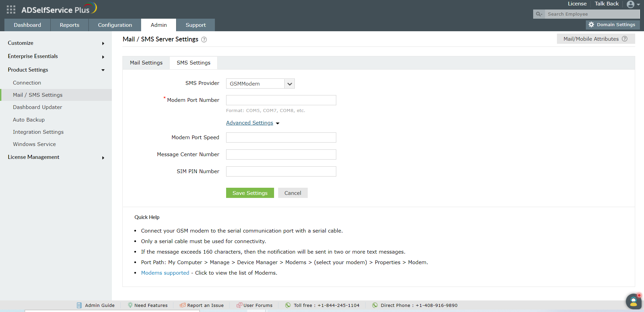Open the live chat support bubble
The width and height of the screenshot is (644, 312).
[x=633, y=301]
